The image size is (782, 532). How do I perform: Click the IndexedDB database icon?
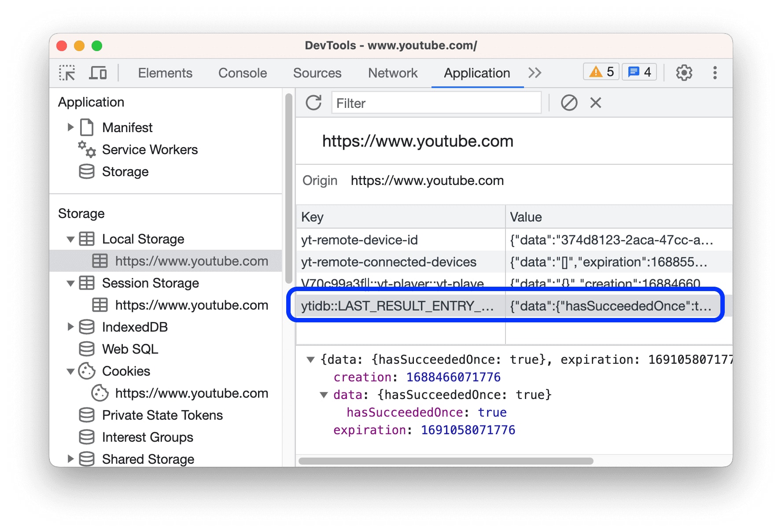[x=87, y=327]
